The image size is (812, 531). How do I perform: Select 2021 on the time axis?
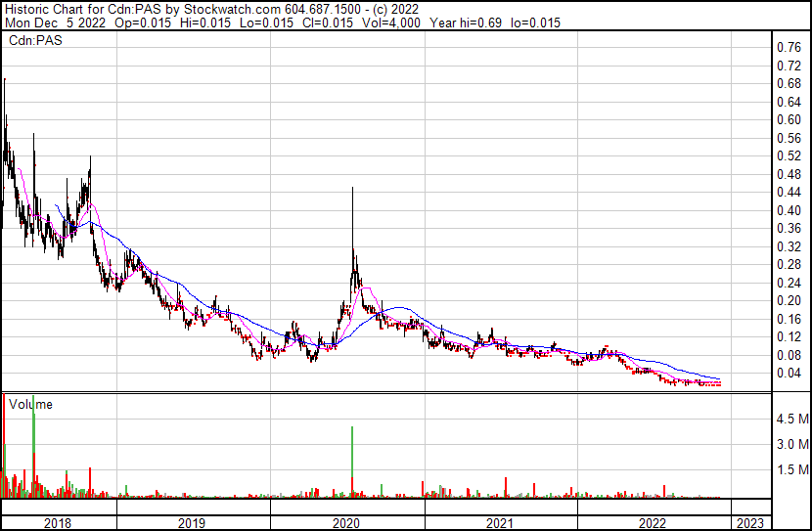click(x=500, y=523)
